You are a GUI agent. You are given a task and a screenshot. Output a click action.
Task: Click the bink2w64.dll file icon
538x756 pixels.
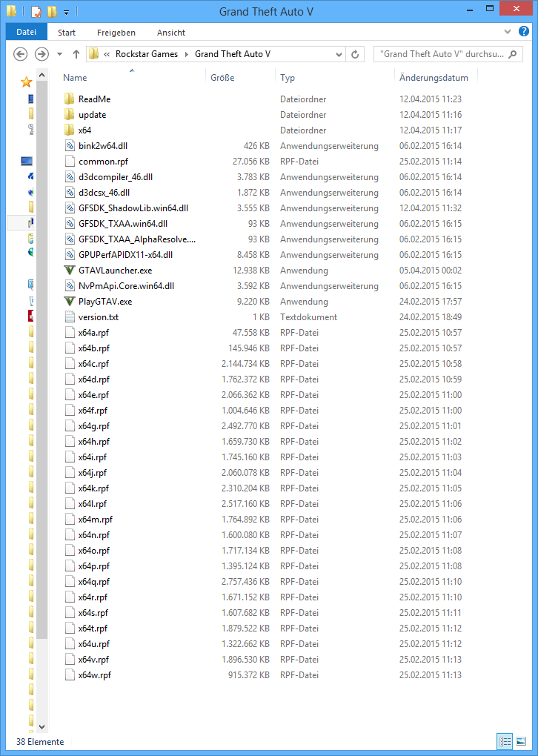(70, 146)
